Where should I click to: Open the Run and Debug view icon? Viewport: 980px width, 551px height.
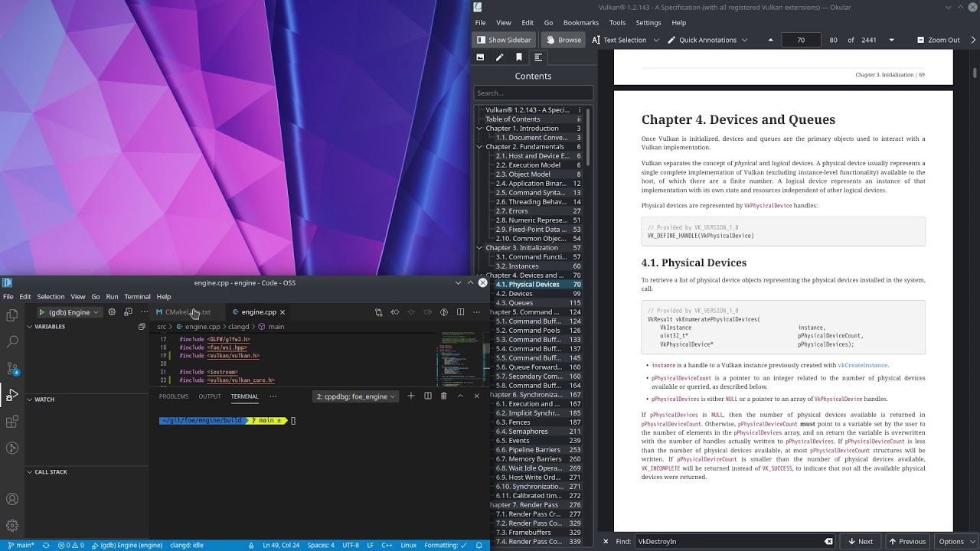(12, 395)
